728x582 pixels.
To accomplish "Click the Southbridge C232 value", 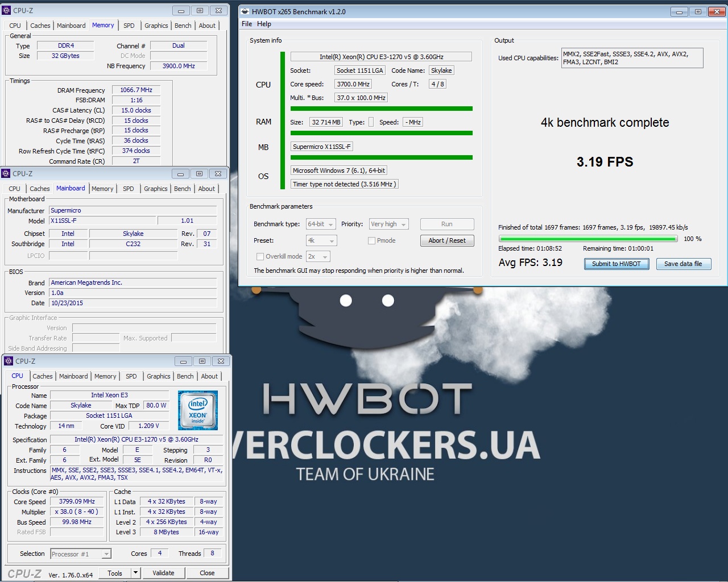I will pos(133,244).
